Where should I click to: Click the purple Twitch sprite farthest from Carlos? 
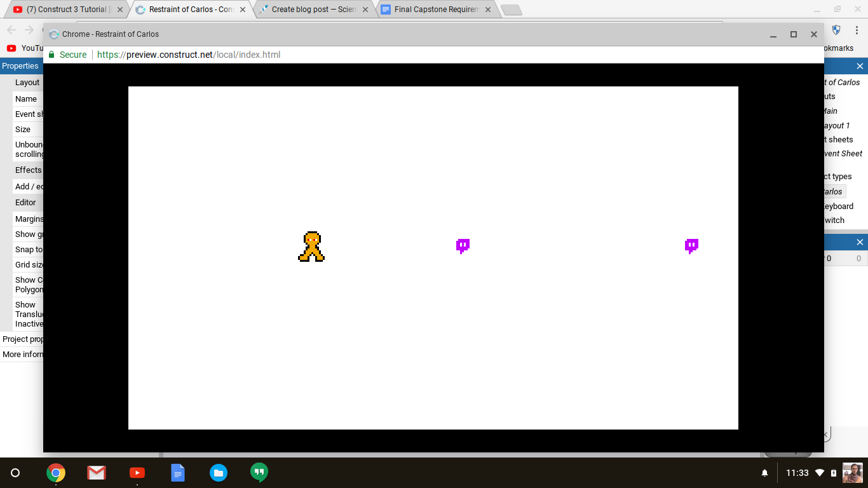(691, 246)
